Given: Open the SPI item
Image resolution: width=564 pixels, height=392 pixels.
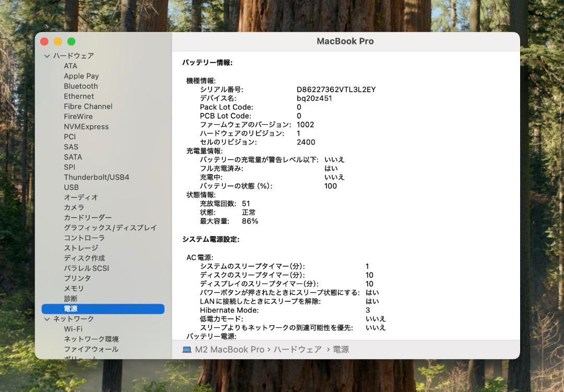Looking at the screenshot, I should [69, 167].
